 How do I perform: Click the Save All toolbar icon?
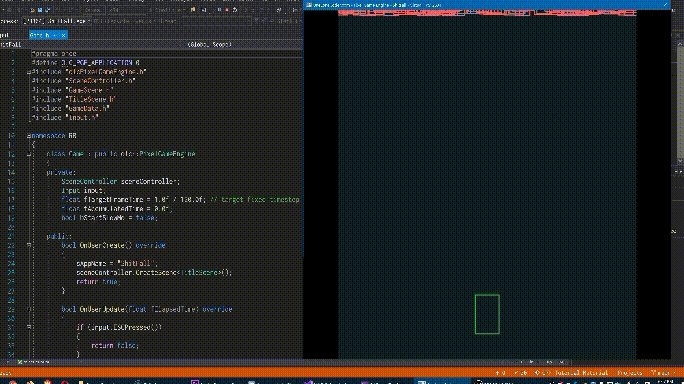pyautogui.click(x=47, y=10)
